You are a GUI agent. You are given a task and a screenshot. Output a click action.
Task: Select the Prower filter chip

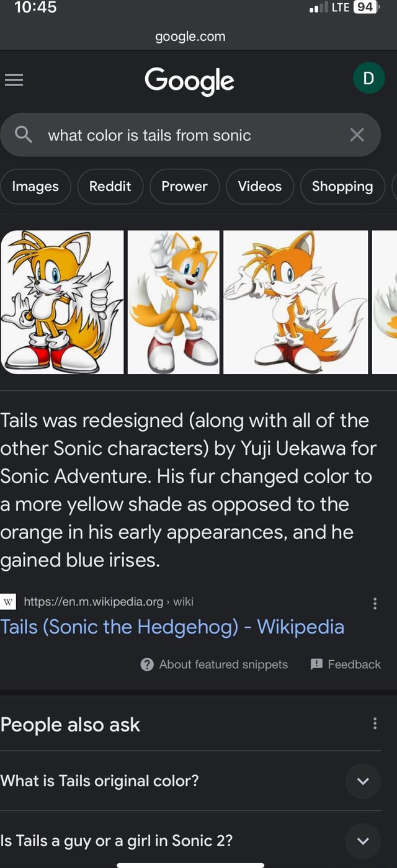click(x=184, y=186)
